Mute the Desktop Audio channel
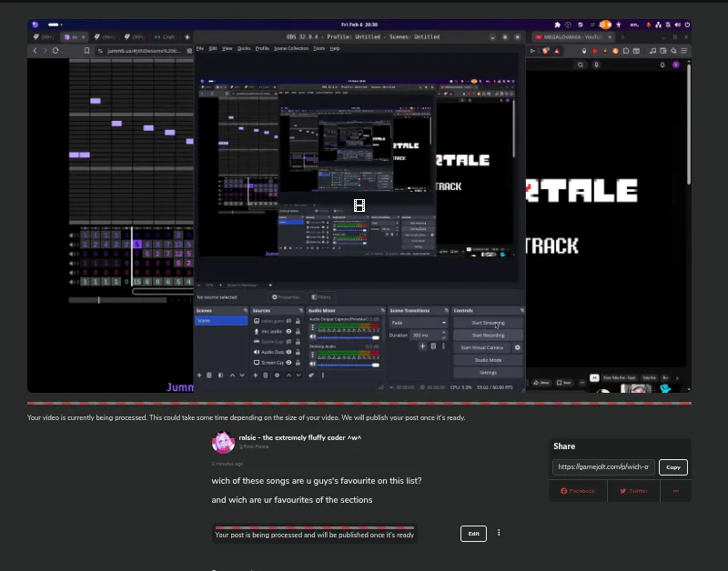 tap(312, 364)
